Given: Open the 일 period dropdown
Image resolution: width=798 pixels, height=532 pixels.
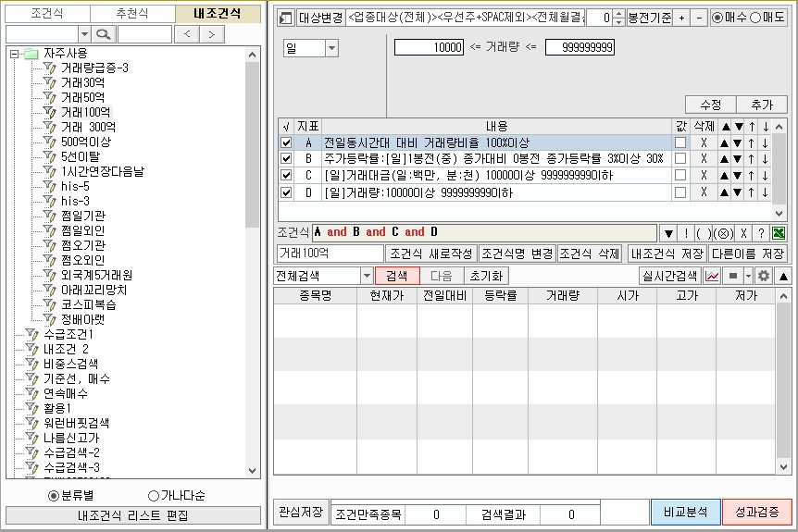Looking at the screenshot, I should pos(331,48).
